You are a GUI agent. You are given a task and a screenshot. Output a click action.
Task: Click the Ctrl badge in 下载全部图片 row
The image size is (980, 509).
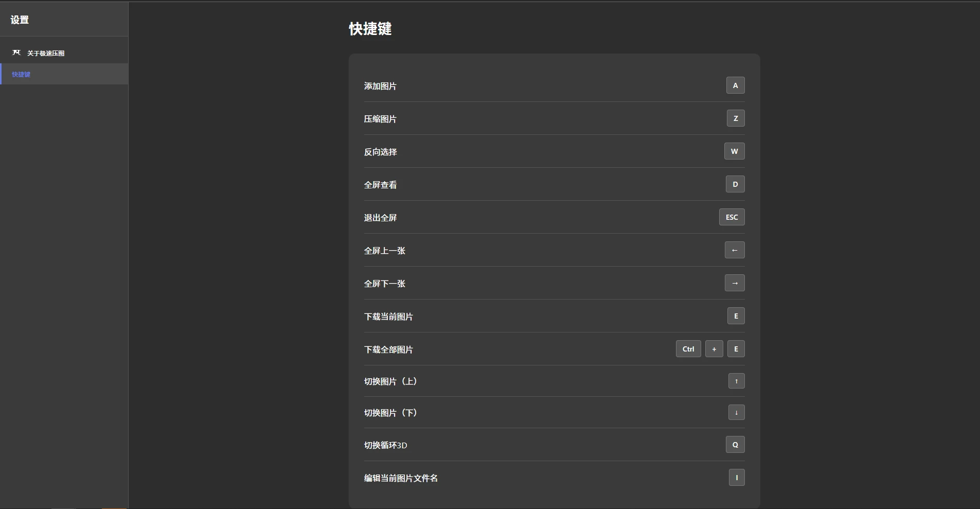coord(687,348)
